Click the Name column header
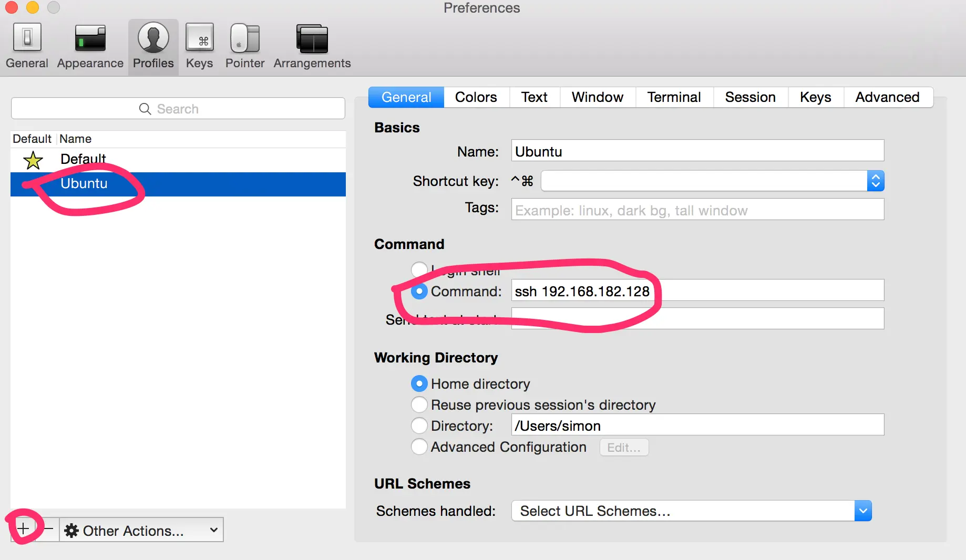966x560 pixels. point(75,139)
